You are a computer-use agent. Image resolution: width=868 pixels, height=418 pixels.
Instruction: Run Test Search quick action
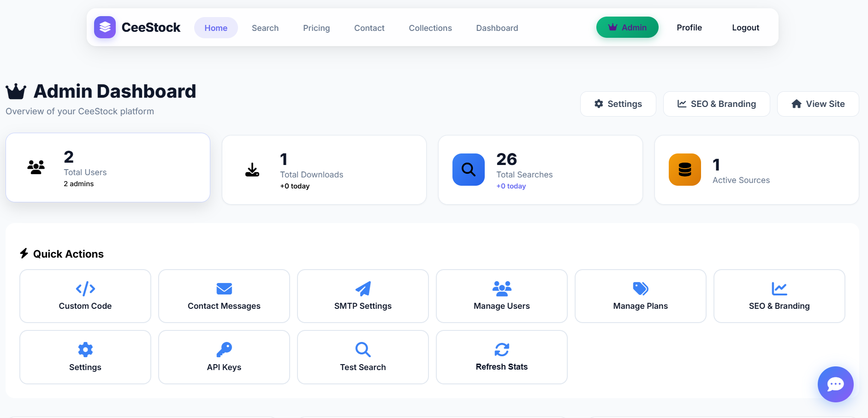click(x=363, y=357)
